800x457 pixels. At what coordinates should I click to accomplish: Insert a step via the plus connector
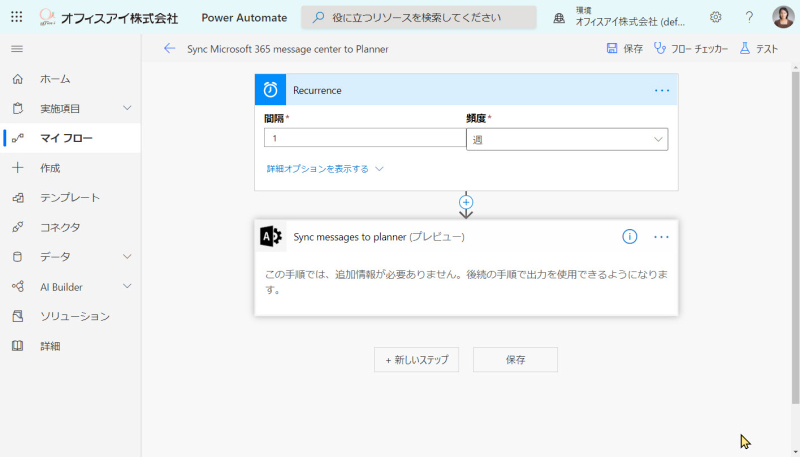(x=466, y=202)
